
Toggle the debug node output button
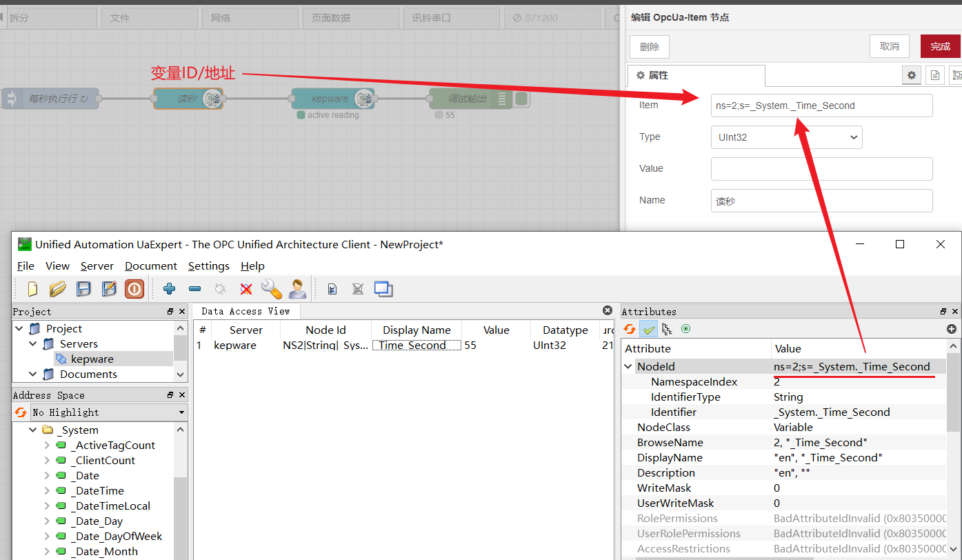pyautogui.click(x=522, y=99)
